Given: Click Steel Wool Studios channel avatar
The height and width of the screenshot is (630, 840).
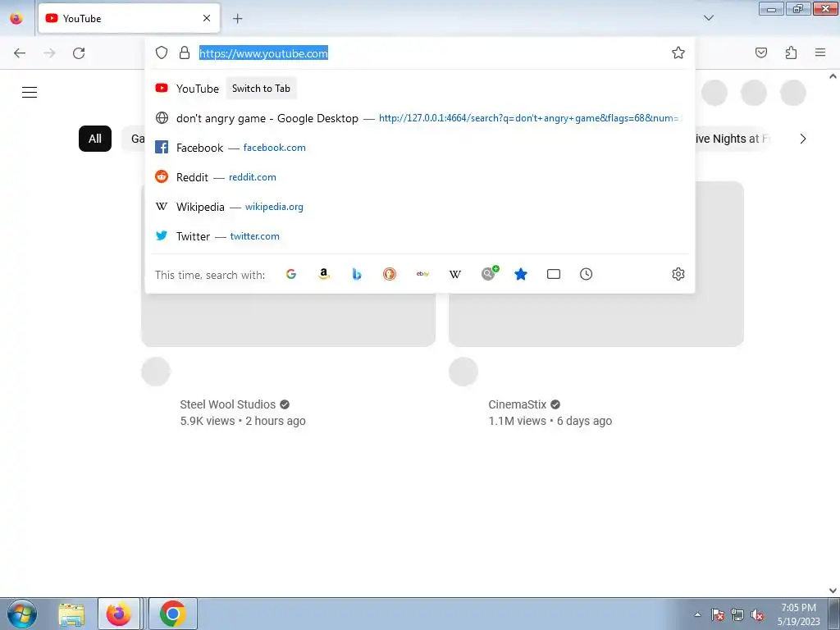Looking at the screenshot, I should click(x=156, y=372).
